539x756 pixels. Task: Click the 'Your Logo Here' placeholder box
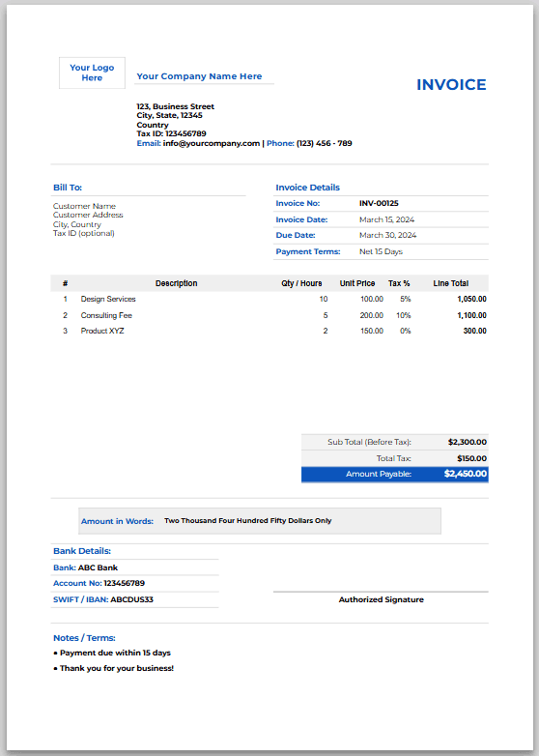(92, 73)
